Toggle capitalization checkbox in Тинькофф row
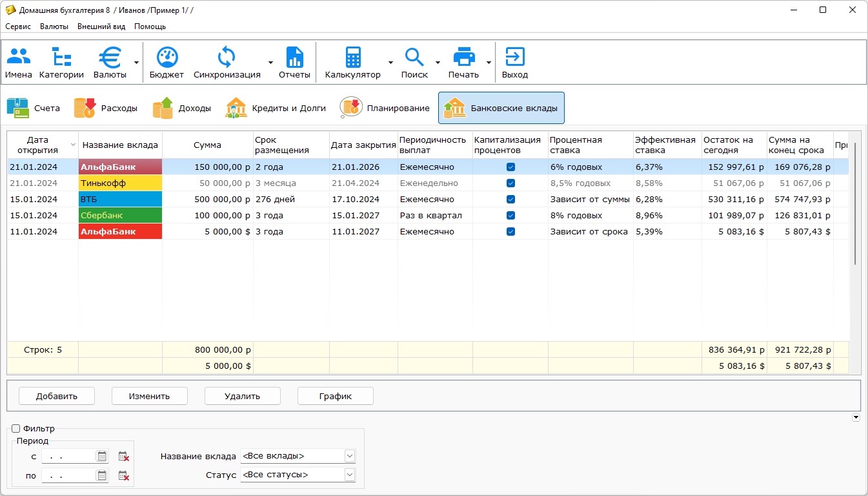This screenshot has height=496, width=868. [510, 183]
